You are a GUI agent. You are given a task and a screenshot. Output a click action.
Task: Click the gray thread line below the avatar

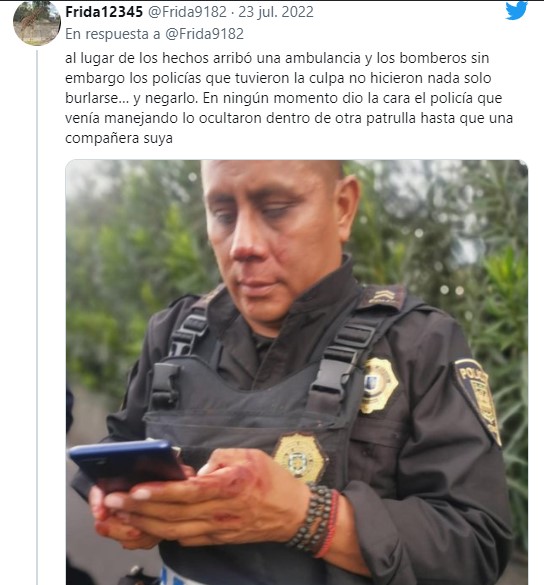[37, 317]
